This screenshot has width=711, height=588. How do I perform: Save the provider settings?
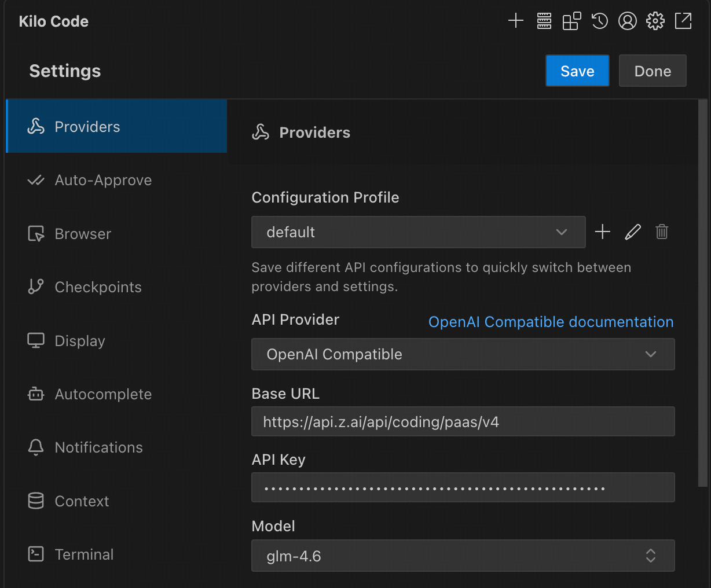tap(577, 71)
